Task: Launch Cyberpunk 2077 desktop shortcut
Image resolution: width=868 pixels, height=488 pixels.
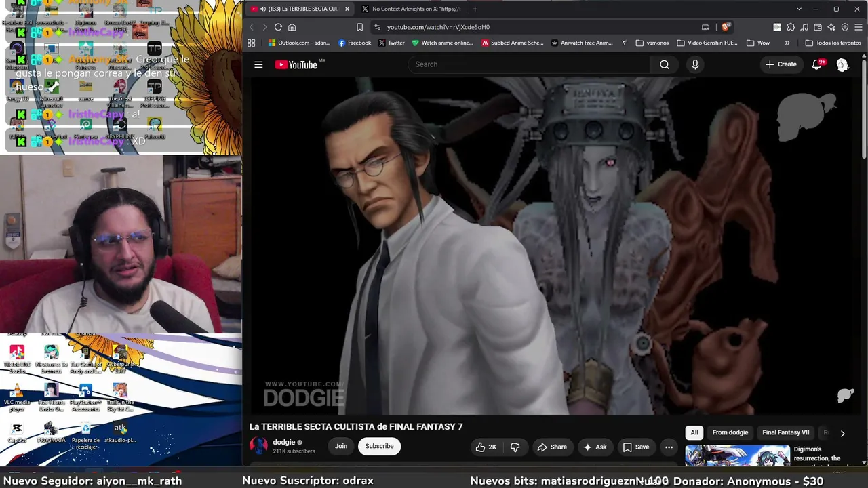Action: tap(120, 358)
